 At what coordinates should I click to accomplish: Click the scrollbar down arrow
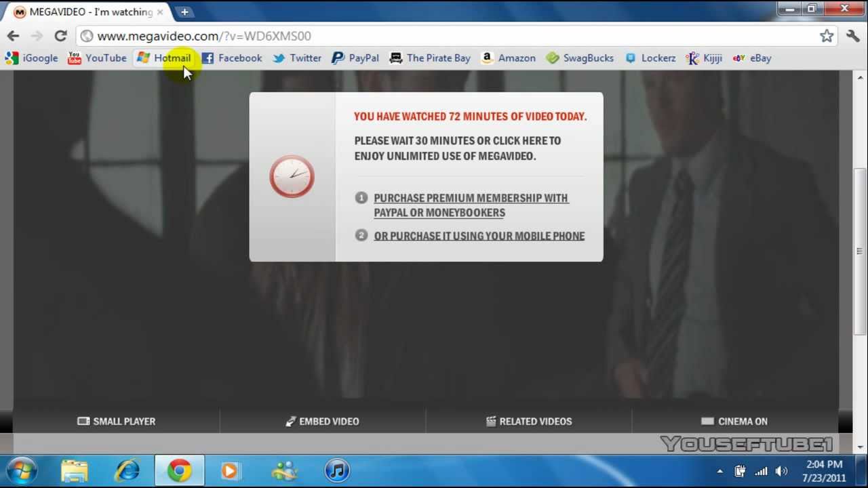(x=860, y=446)
